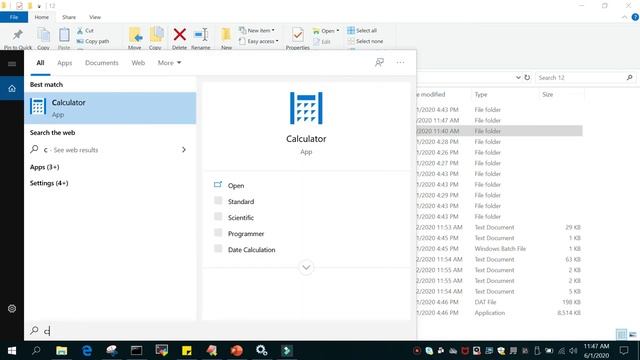Viewport: 640px width, 360px height.
Task: Click Select none in ribbon
Action: (366, 41)
